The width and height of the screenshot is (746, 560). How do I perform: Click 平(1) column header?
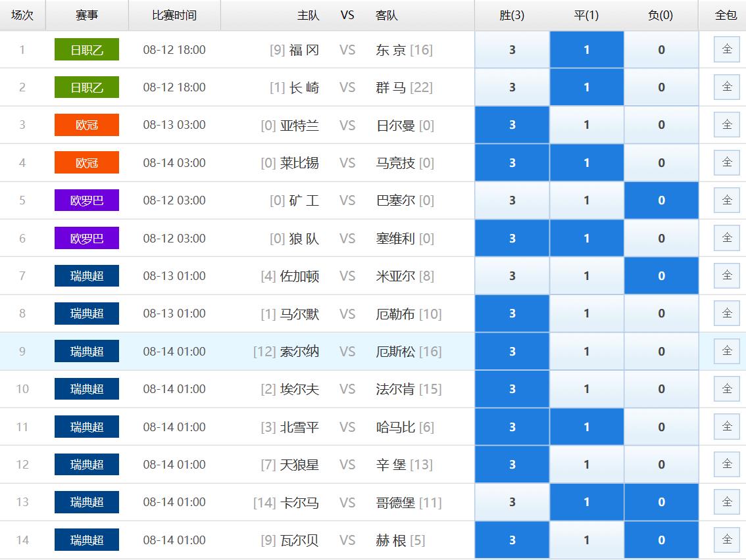tap(587, 15)
